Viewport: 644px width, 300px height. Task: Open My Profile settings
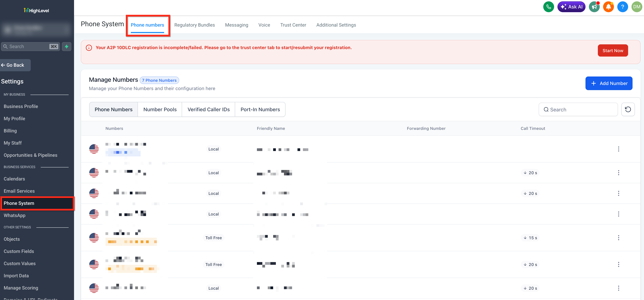click(x=14, y=119)
